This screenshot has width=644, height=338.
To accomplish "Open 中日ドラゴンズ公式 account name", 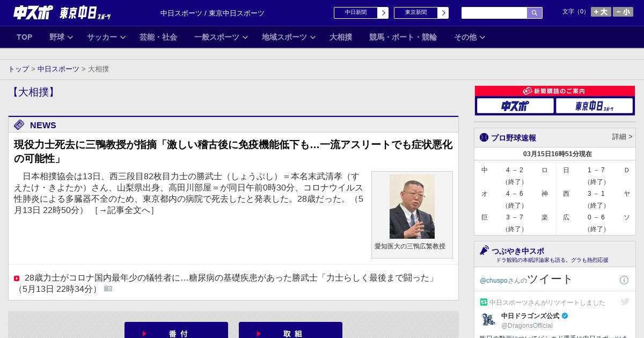I will (x=530, y=316).
